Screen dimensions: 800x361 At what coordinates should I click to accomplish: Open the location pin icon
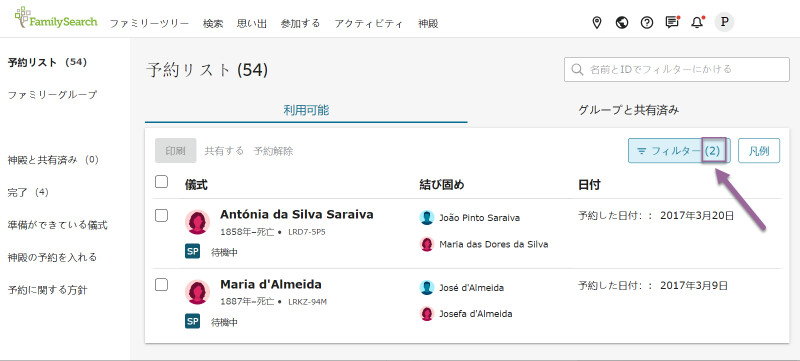596,22
